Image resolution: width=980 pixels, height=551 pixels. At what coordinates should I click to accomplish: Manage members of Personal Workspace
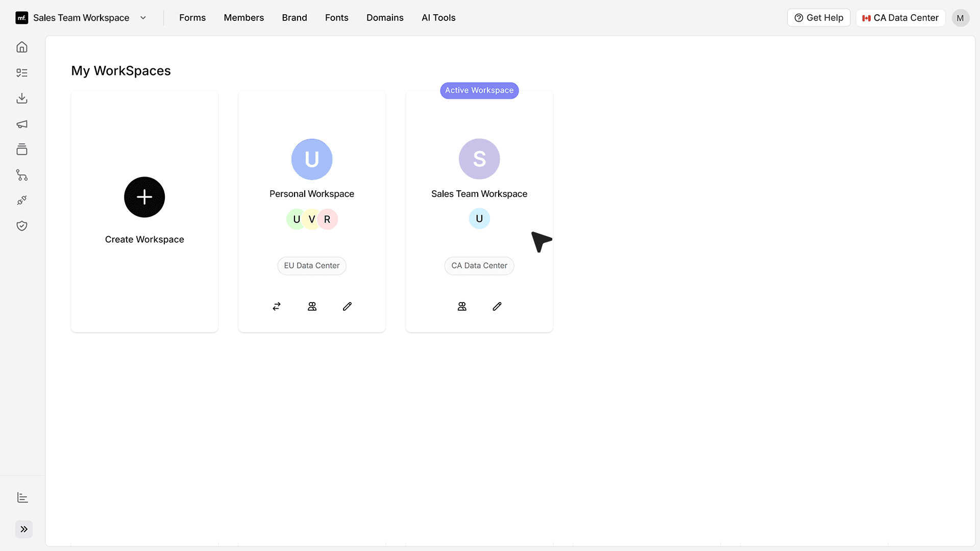pos(312,306)
